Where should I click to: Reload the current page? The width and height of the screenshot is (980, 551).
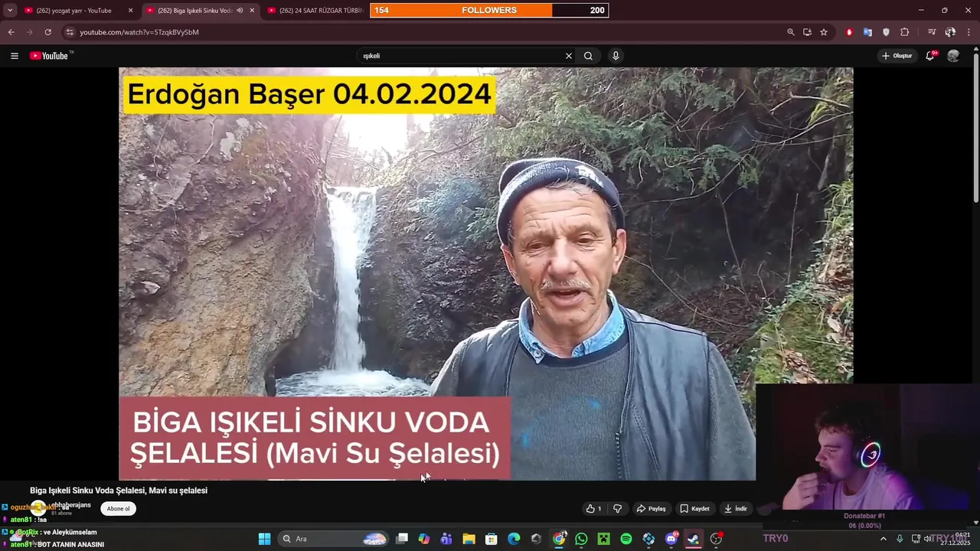click(x=47, y=32)
